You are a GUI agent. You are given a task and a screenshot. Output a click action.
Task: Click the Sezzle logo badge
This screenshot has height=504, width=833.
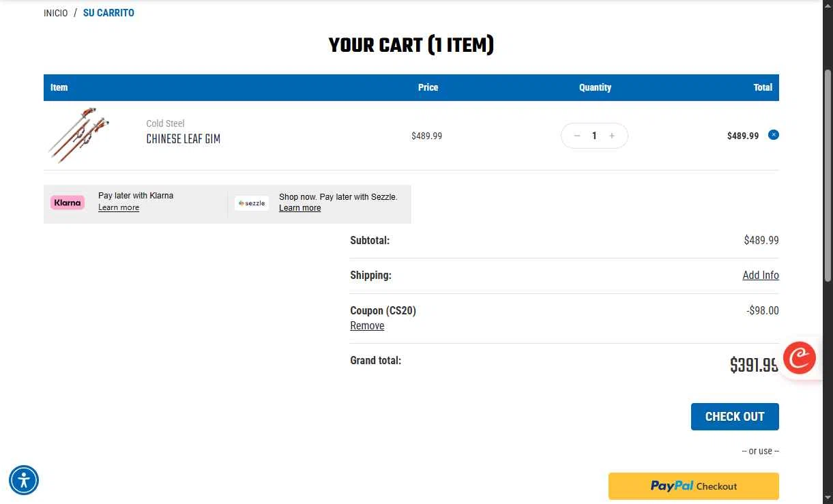pyautogui.click(x=251, y=203)
